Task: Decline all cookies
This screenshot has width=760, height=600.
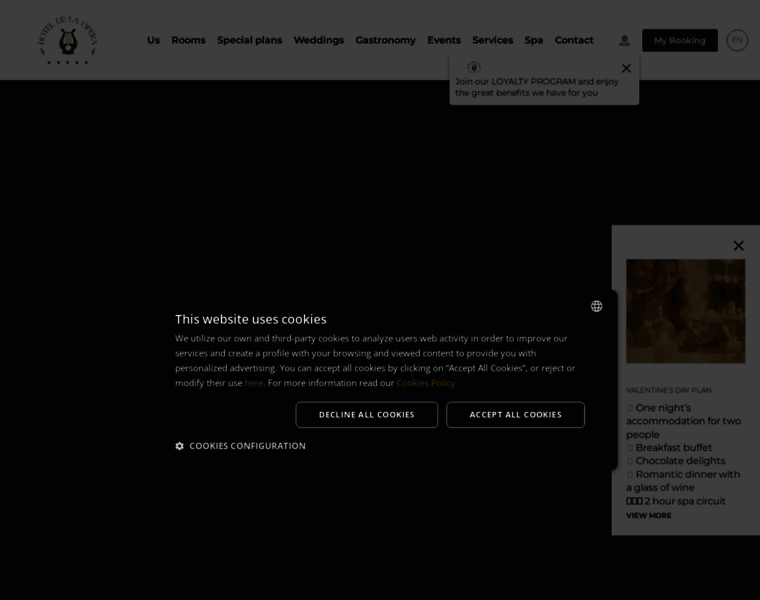Action: pyautogui.click(x=366, y=415)
